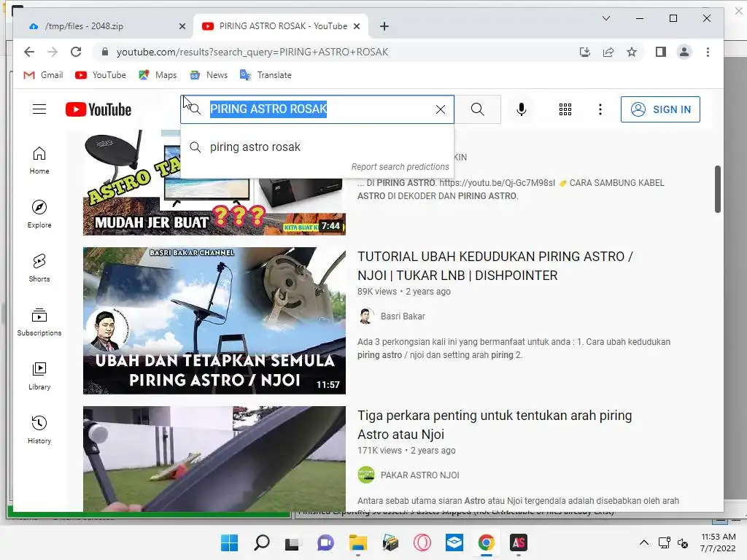Open Shorts in sidebar
Screen dimensions: 747x560
pyautogui.click(x=39, y=268)
